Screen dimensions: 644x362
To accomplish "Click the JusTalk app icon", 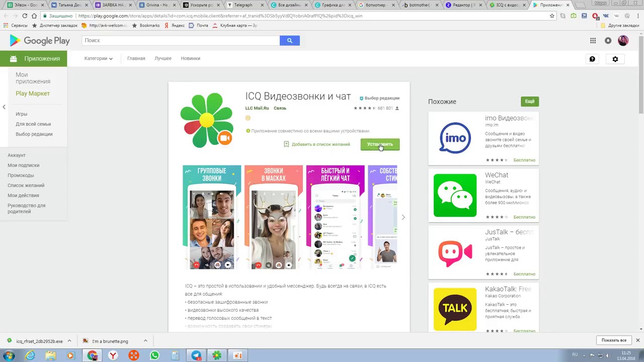I will coord(455,252).
